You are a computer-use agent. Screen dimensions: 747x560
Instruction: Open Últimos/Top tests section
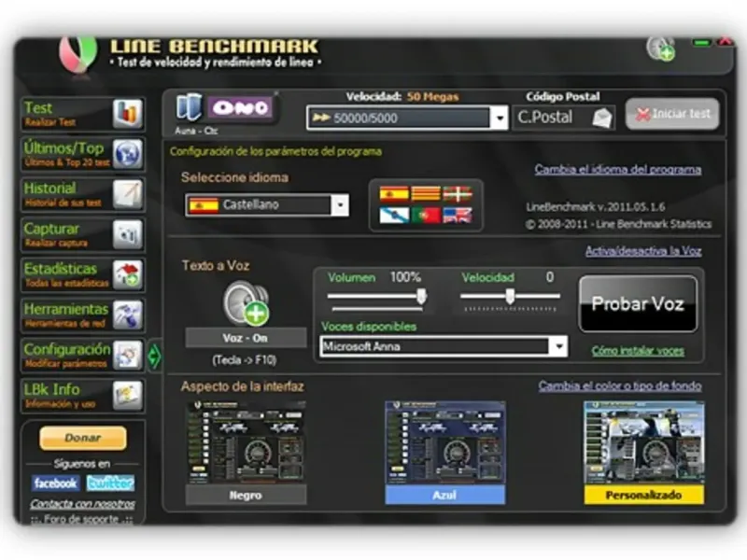83,154
